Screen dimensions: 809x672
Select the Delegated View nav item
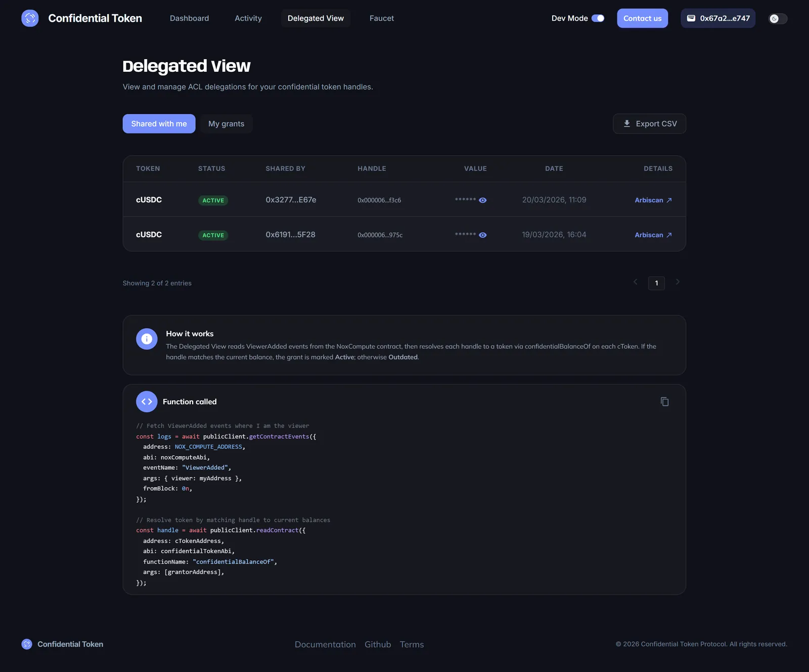click(x=316, y=18)
